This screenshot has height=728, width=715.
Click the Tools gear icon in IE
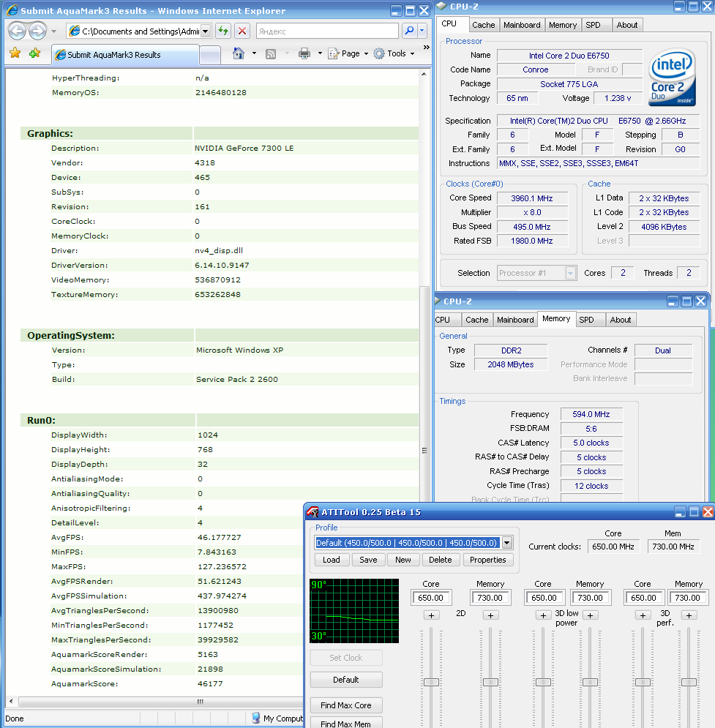pyautogui.click(x=379, y=54)
